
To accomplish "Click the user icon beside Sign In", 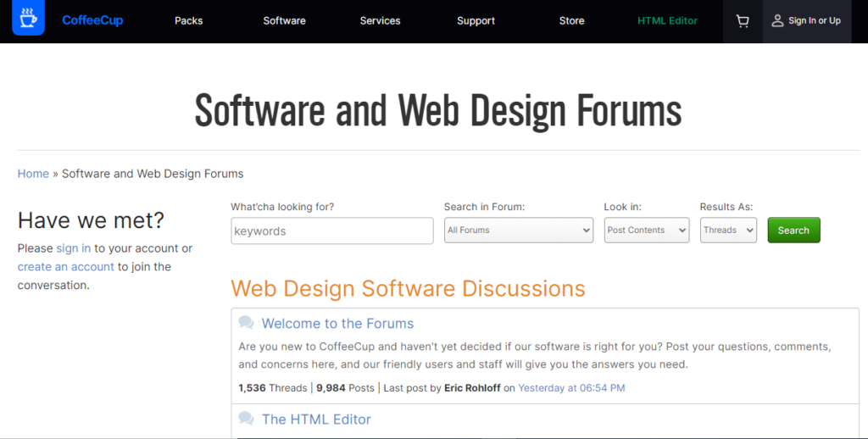I will [777, 20].
